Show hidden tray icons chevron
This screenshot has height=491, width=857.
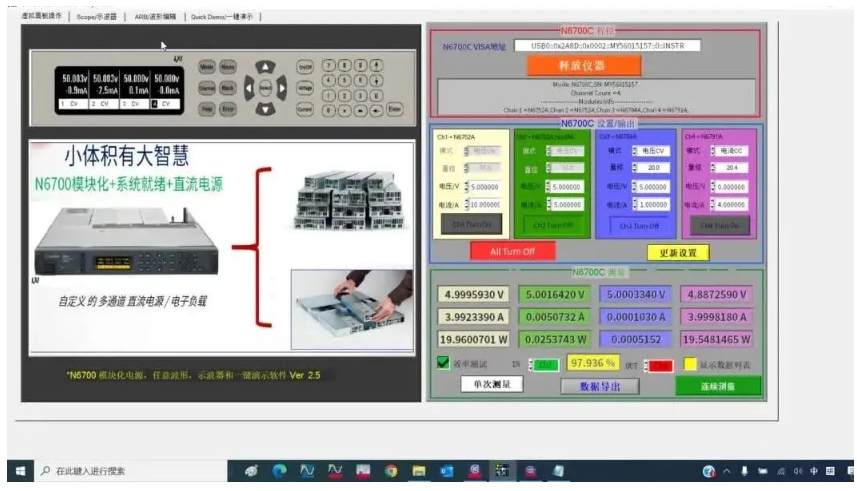pyautogui.click(x=726, y=471)
